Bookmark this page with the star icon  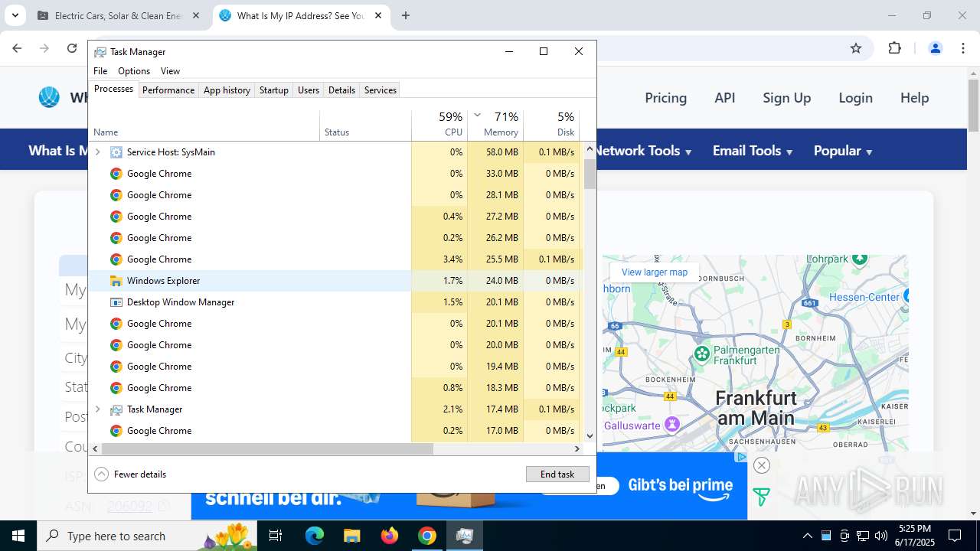(x=856, y=48)
